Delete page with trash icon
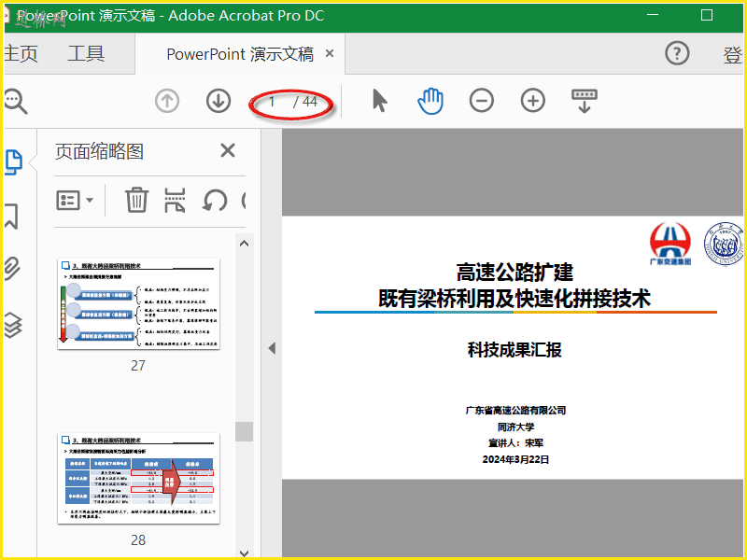This screenshot has height=560, width=747. [136, 200]
